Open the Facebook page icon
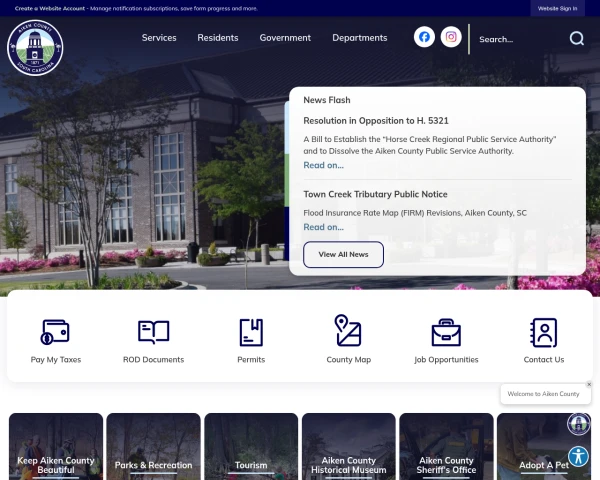This screenshot has width=600, height=480. tap(424, 37)
